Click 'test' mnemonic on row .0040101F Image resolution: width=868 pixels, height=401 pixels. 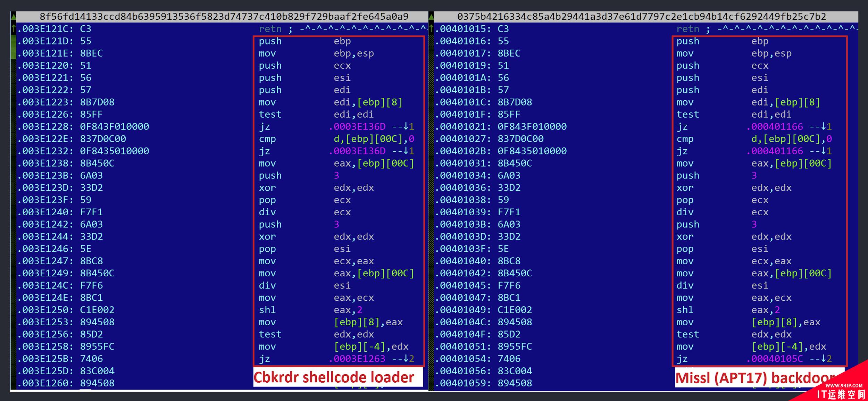point(688,114)
